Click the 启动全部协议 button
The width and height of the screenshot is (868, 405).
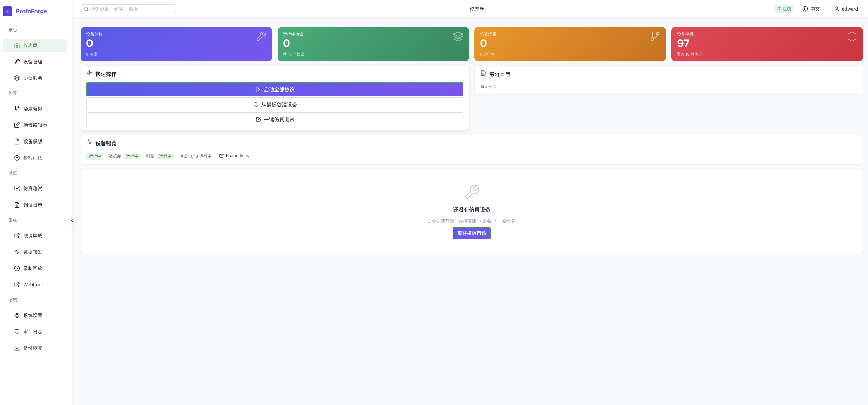pos(275,89)
